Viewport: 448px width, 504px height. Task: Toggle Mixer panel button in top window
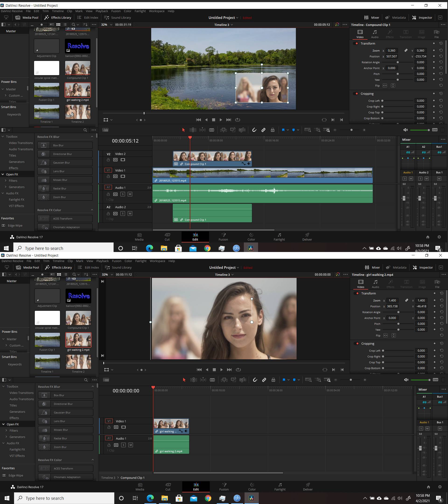point(371,17)
